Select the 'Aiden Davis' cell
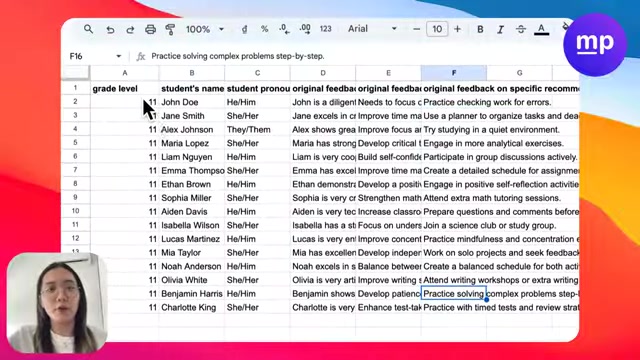The width and height of the screenshot is (640, 360). 192,211
